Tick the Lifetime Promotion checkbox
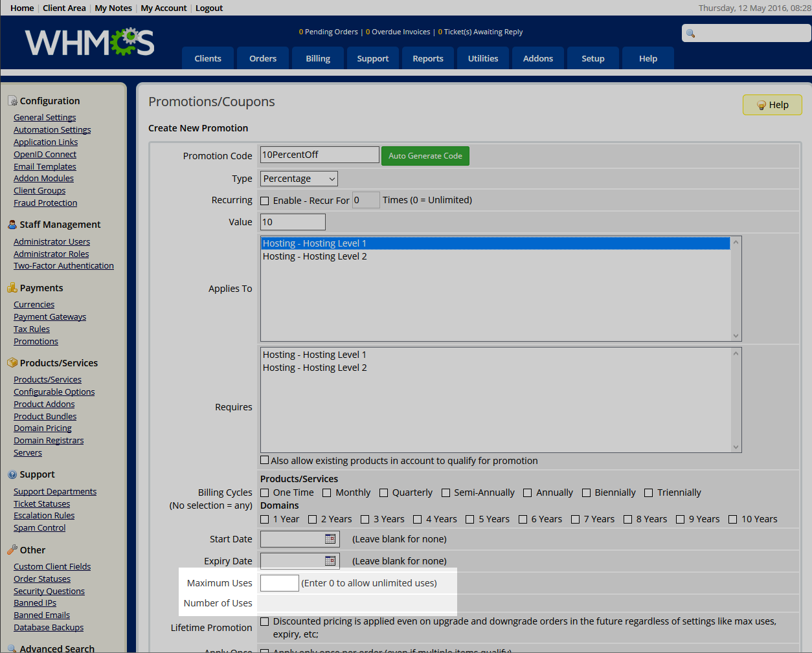 [x=265, y=621]
